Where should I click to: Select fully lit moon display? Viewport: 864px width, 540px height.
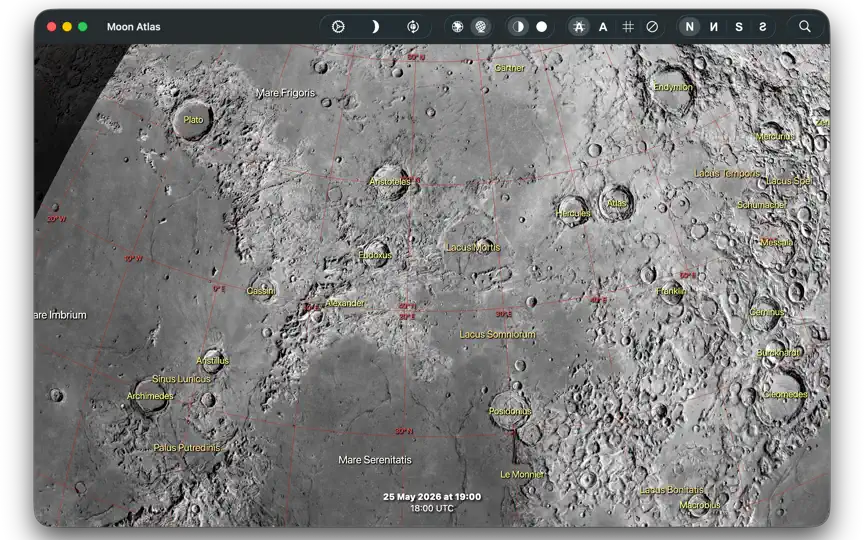pyautogui.click(x=542, y=26)
